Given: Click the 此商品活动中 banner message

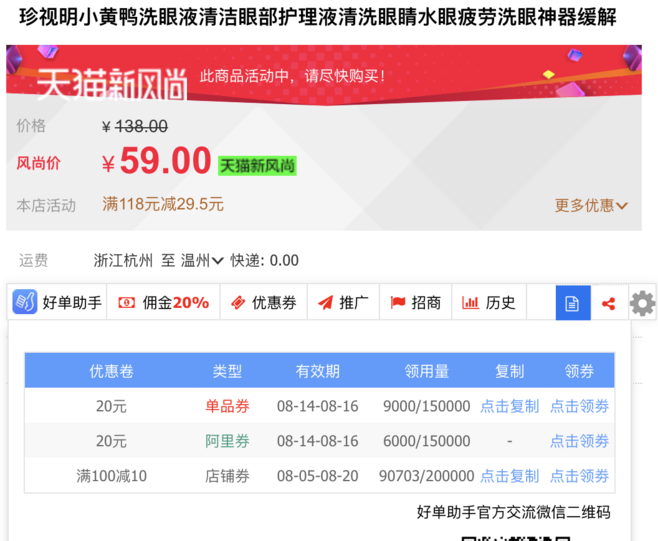Looking at the screenshot, I should [292, 76].
